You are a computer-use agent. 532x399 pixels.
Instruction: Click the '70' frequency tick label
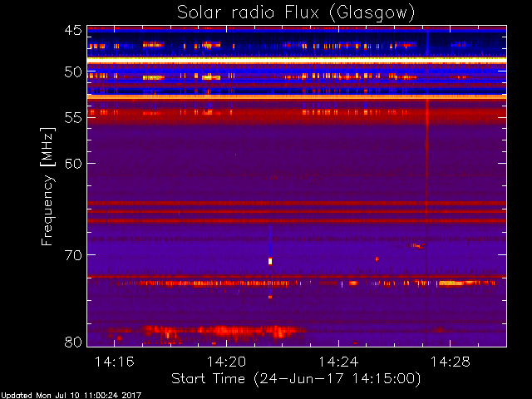73,255
